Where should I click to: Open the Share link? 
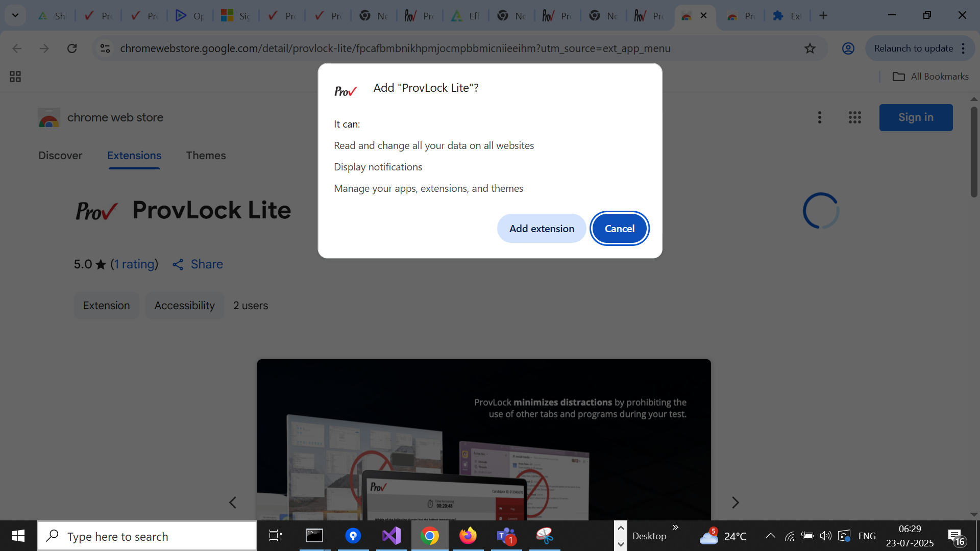click(x=198, y=264)
